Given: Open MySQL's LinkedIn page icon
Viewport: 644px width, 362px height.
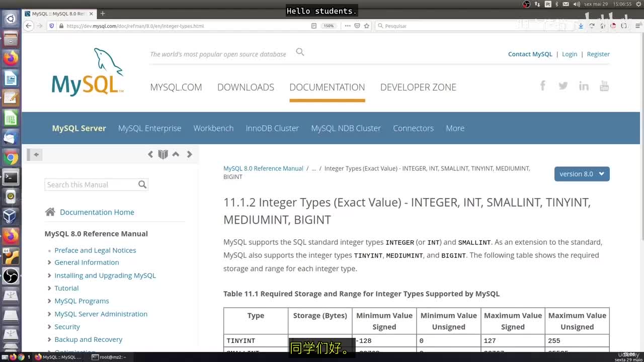Looking at the screenshot, I should tap(584, 86).
